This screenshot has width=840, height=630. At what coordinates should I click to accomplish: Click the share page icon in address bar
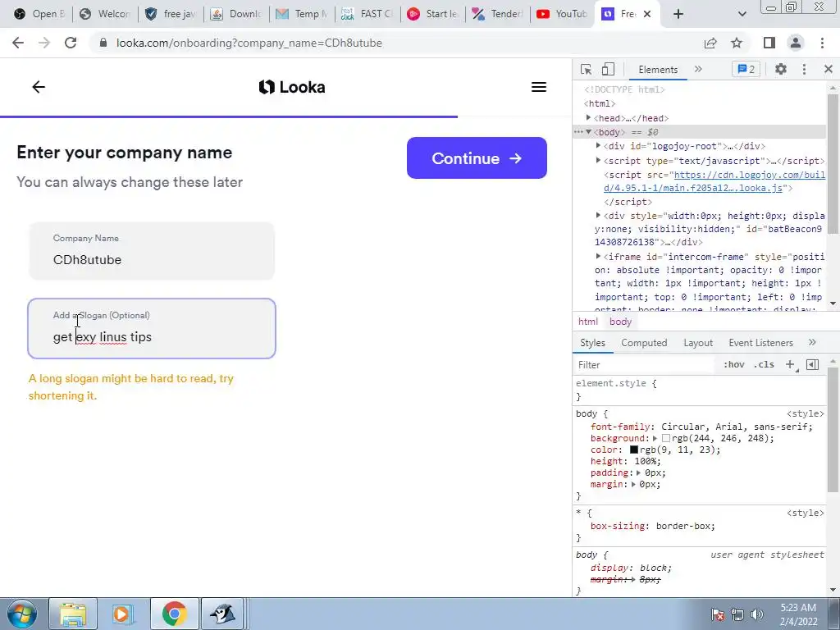click(x=710, y=43)
